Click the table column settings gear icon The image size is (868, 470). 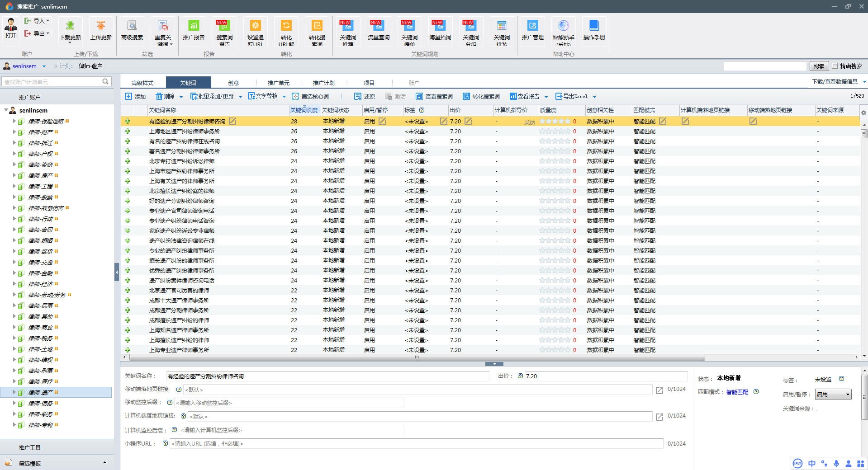click(863, 113)
